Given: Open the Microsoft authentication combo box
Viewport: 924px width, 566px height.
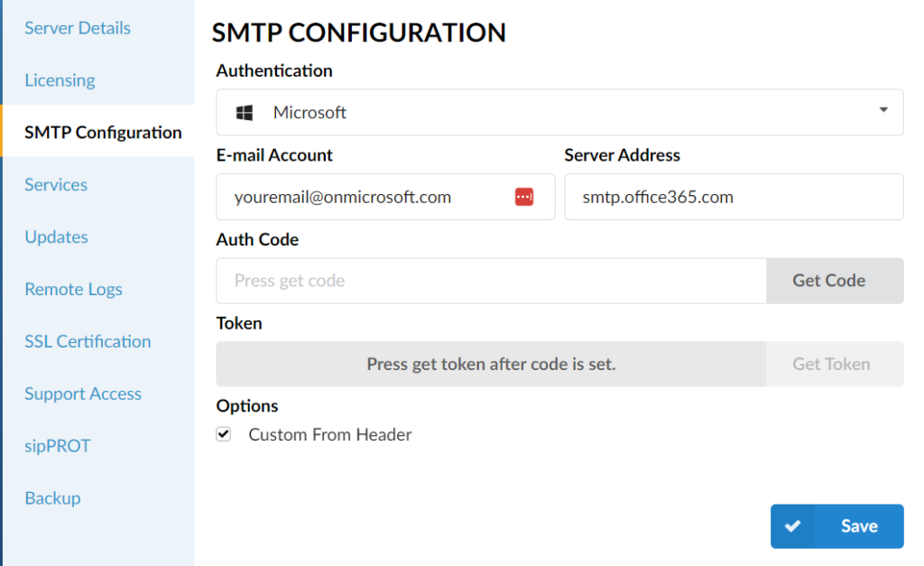Looking at the screenshot, I should tap(559, 113).
